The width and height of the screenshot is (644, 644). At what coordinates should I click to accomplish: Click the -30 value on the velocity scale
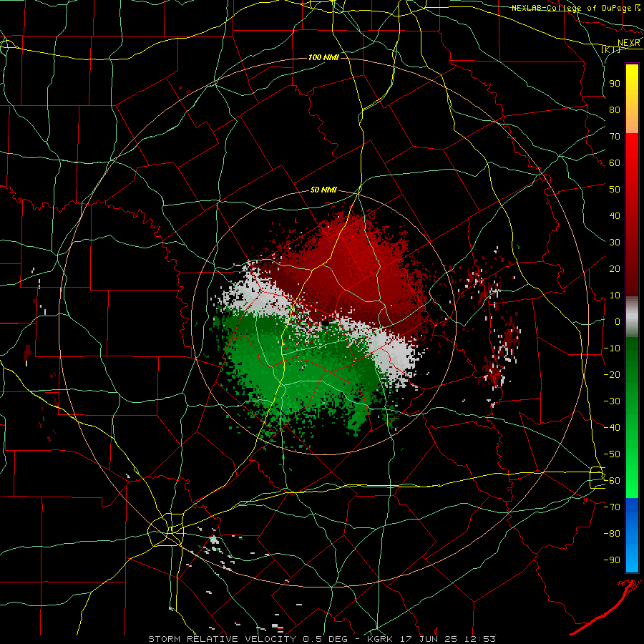coord(612,401)
